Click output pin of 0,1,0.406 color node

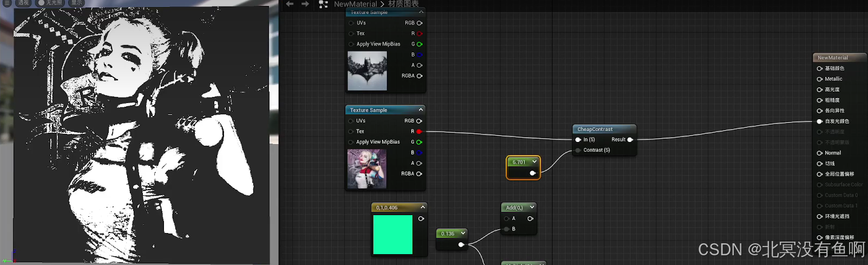(x=421, y=219)
